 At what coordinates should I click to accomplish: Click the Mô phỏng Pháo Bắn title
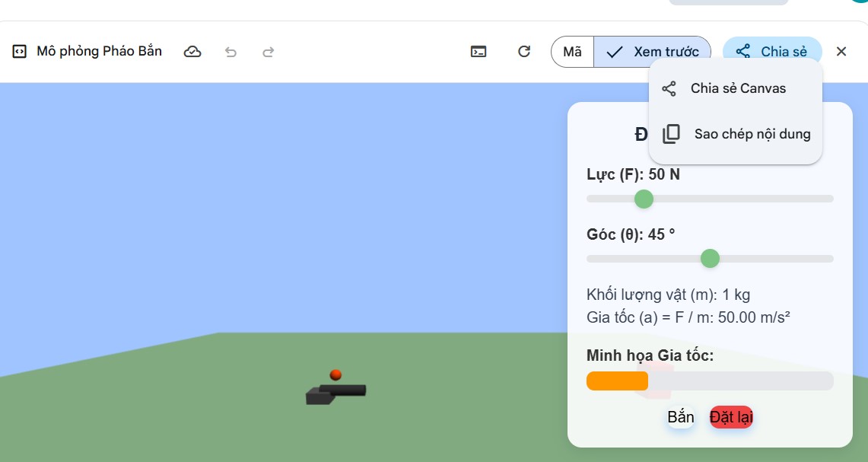point(100,52)
